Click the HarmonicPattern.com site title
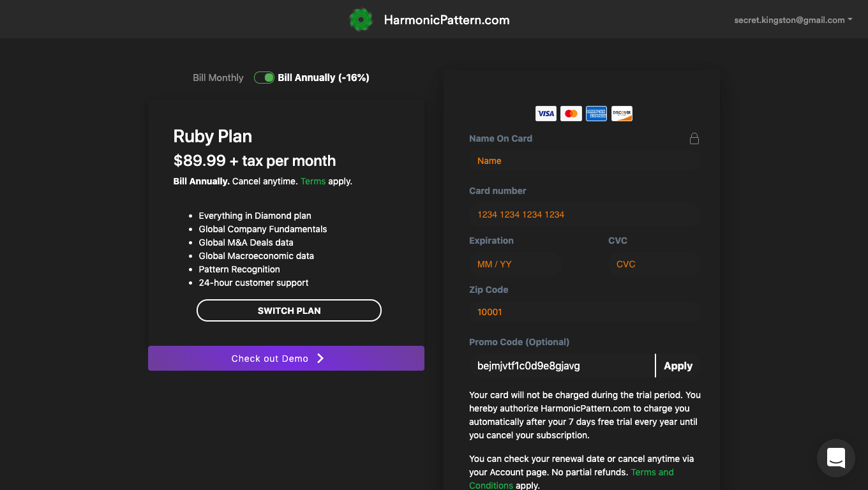Image resolution: width=868 pixels, height=490 pixels. point(447,20)
